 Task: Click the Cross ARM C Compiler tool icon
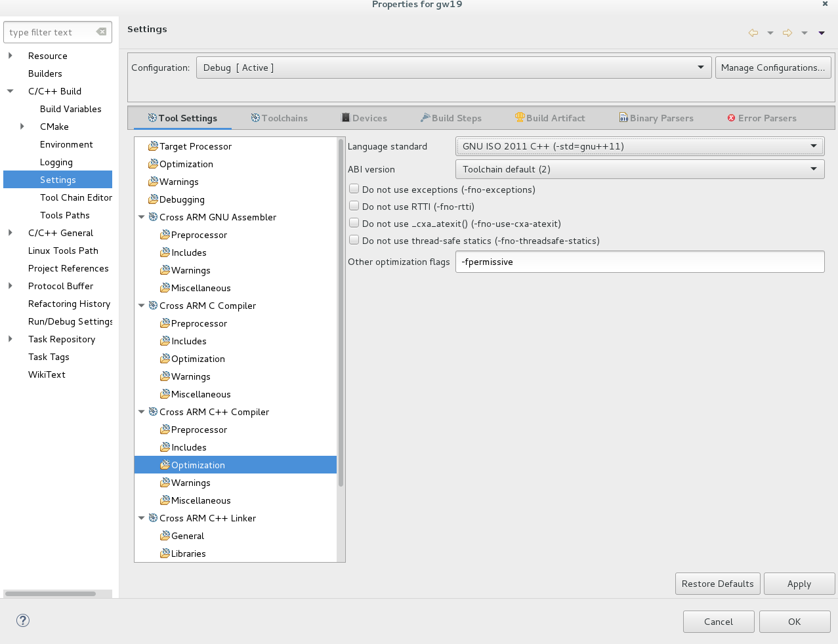point(153,306)
